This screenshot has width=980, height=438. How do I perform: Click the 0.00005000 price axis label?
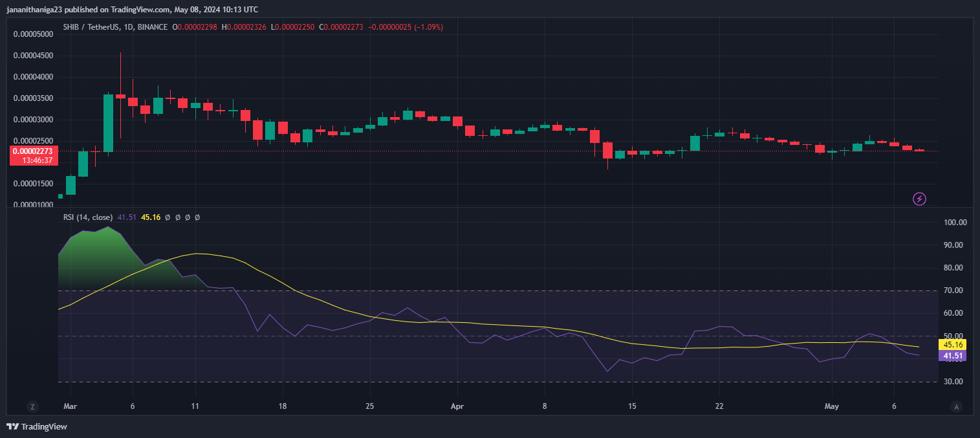(34, 34)
